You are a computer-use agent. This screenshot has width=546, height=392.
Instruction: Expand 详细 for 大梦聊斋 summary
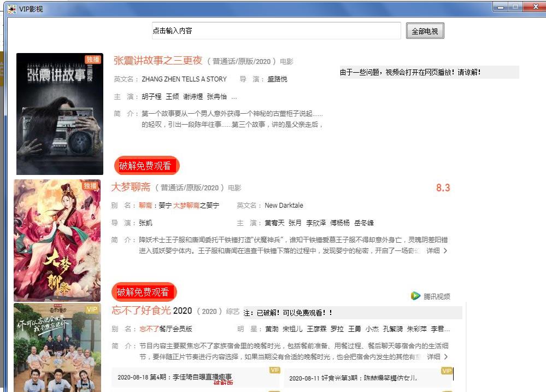click(x=437, y=250)
